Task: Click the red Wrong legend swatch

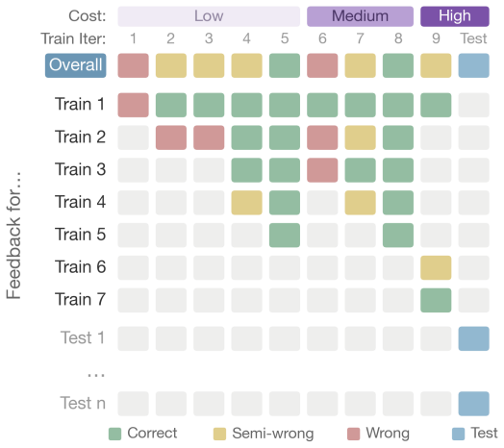Action: 353,434
